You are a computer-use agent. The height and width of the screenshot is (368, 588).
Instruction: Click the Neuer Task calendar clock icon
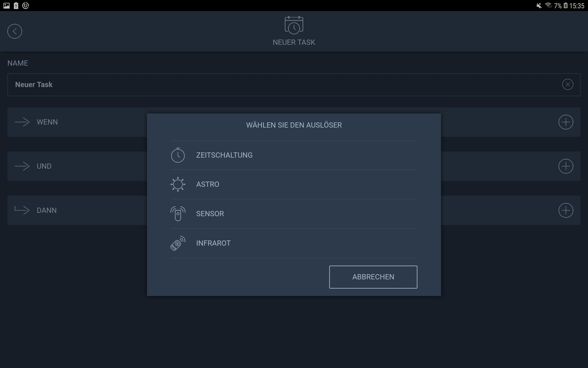[x=294, y=25]
